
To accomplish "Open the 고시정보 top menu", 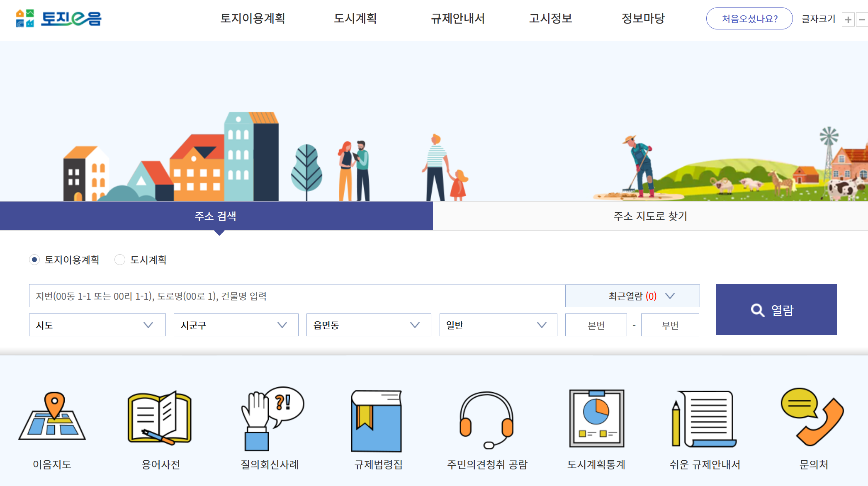I will [x=551, y=18].
